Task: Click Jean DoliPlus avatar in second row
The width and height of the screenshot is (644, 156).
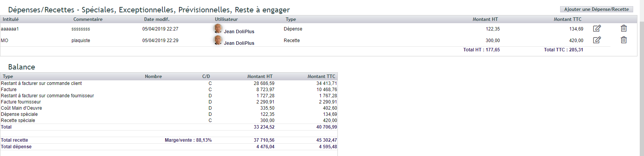Action: 218,40
